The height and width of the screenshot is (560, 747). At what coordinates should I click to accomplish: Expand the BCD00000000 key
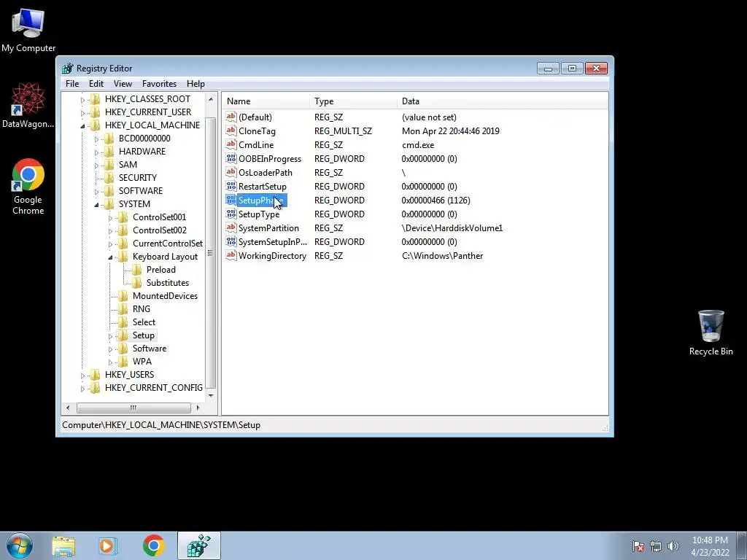96,139
